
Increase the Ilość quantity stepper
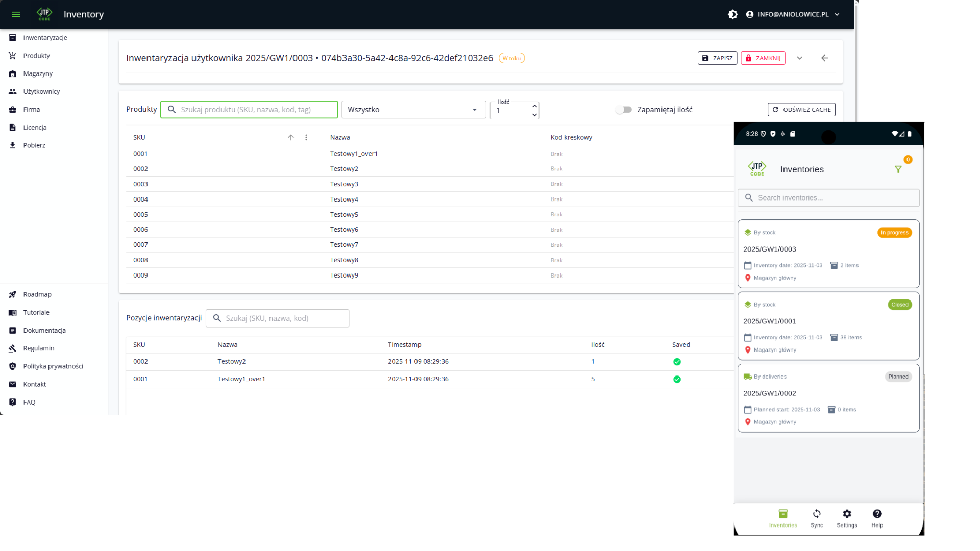[534, 106]
